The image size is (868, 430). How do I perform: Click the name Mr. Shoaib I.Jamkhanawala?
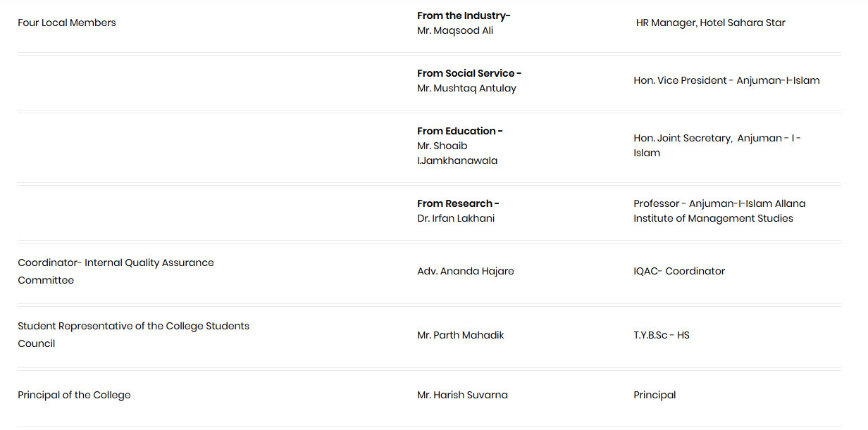coord(457,153)
